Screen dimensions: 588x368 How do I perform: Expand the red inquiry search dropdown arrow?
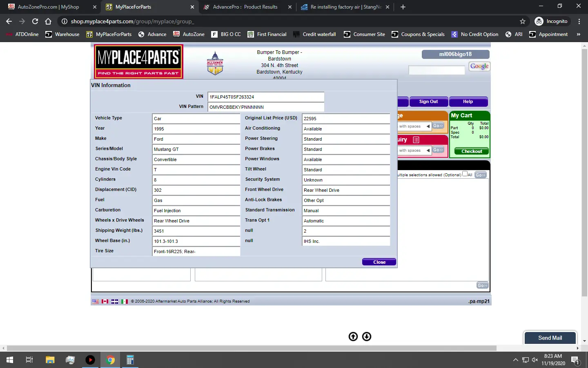point(428,150)
